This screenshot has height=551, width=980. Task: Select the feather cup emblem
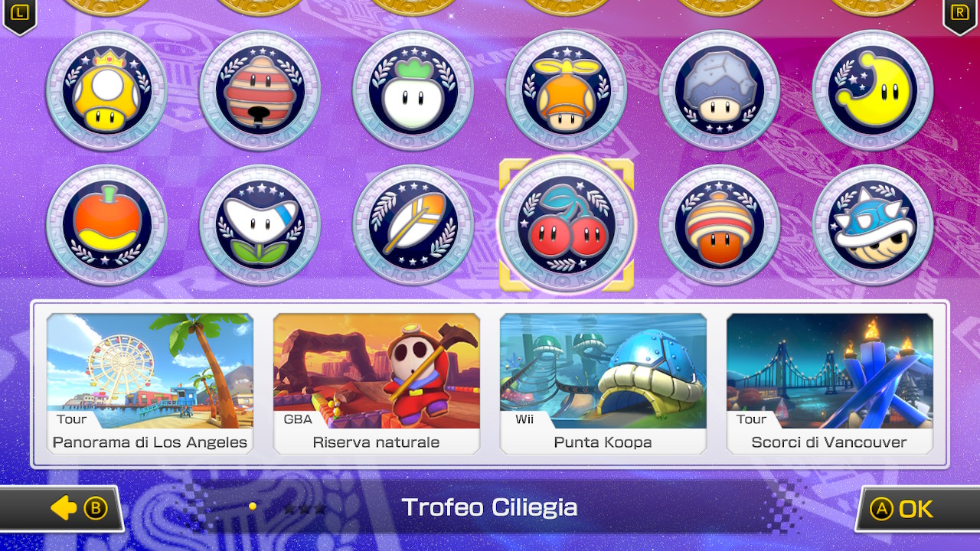coord(413,225)
